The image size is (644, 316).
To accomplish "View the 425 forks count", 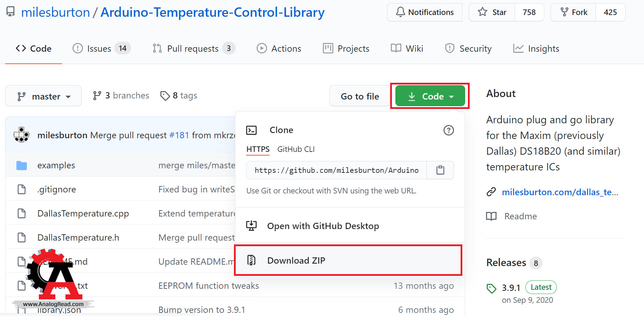I will (610, 12).
